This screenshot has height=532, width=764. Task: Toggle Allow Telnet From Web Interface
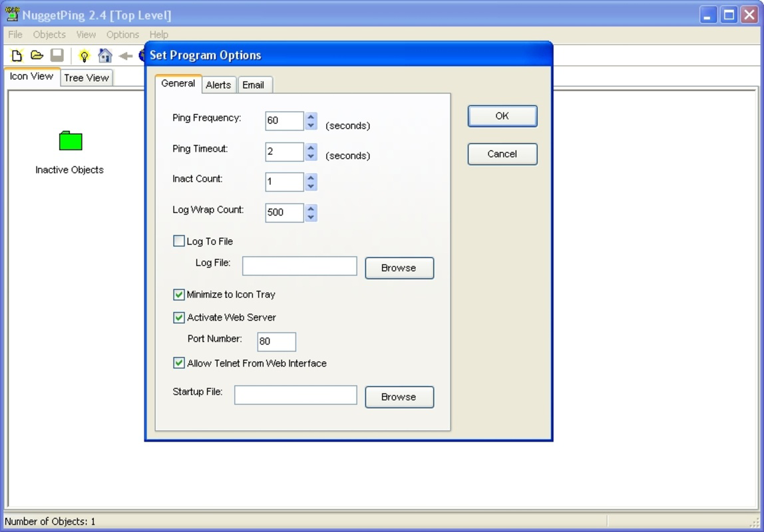179,363
